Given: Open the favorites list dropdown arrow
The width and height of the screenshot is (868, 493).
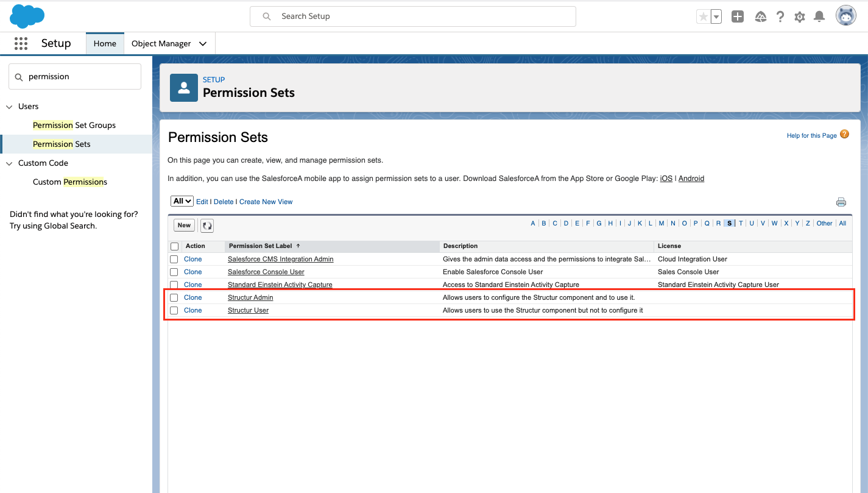Looking at the screenshot, I should point(716,17).
